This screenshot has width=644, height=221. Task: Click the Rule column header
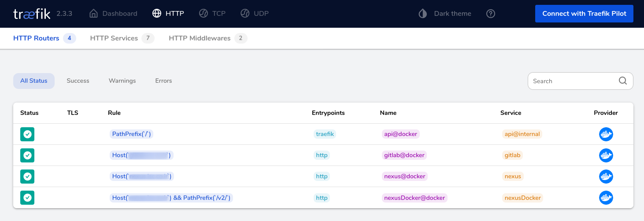[114, 113]
